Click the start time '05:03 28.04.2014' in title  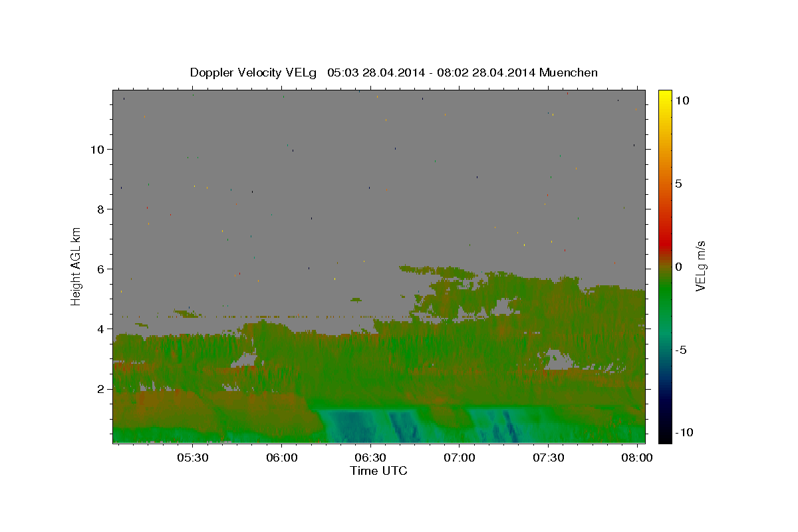coord(376,72)
